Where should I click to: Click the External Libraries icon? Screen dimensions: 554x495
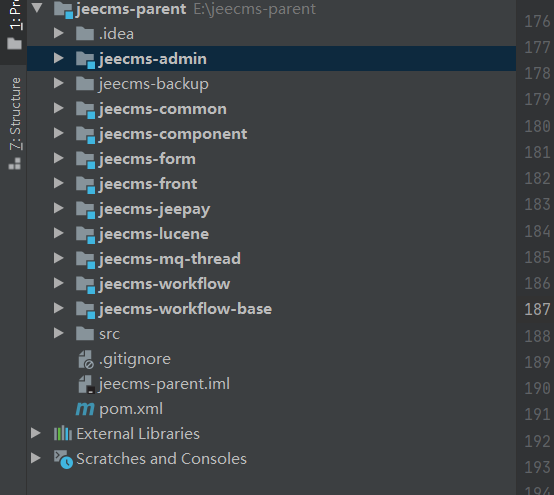click(63, 433)
